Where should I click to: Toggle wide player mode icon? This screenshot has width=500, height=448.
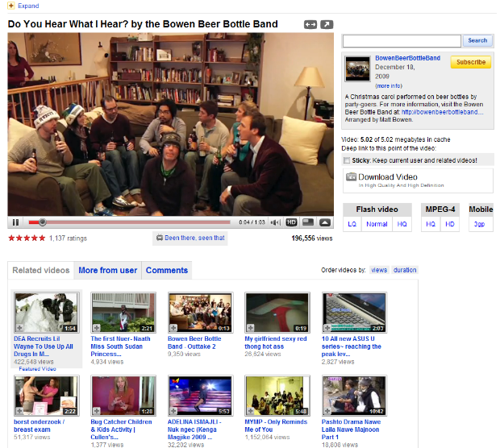pos(310,24)
